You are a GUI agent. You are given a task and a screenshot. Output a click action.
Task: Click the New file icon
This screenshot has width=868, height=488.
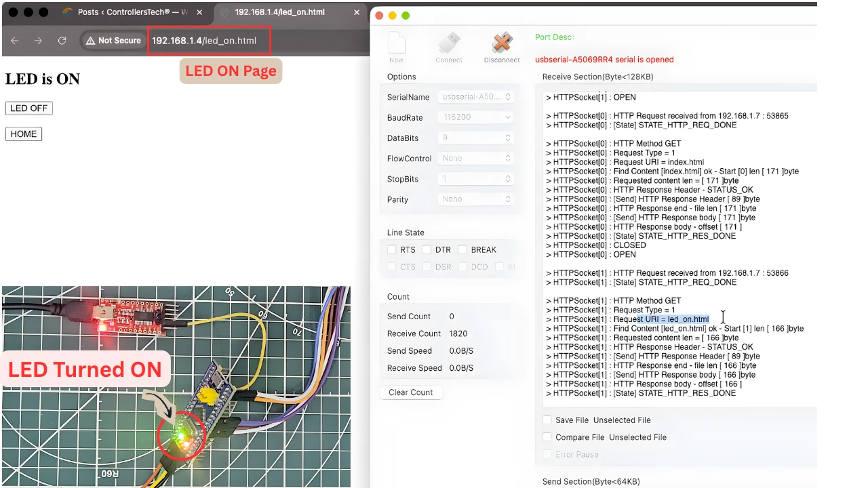(397, 45)
